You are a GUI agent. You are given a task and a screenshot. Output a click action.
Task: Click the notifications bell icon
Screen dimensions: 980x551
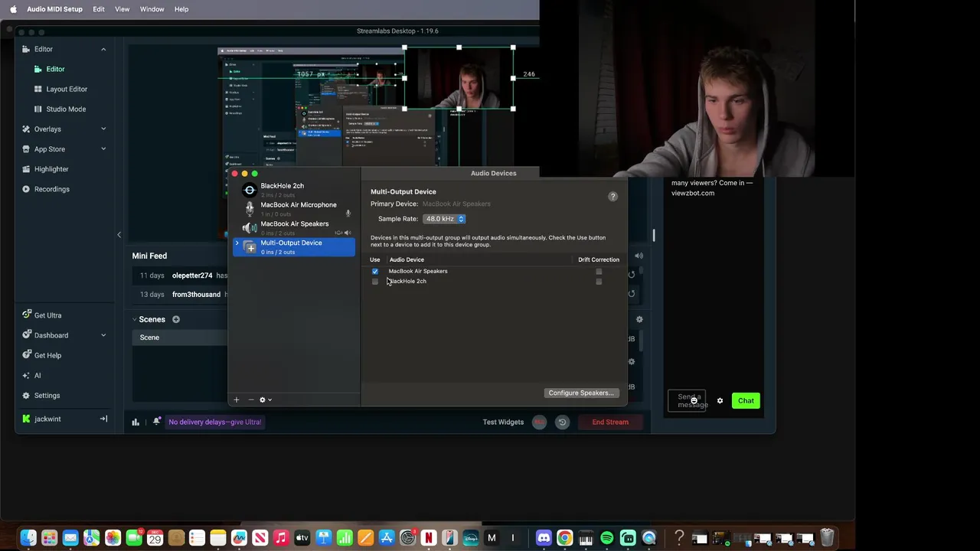tap(157, 422)
